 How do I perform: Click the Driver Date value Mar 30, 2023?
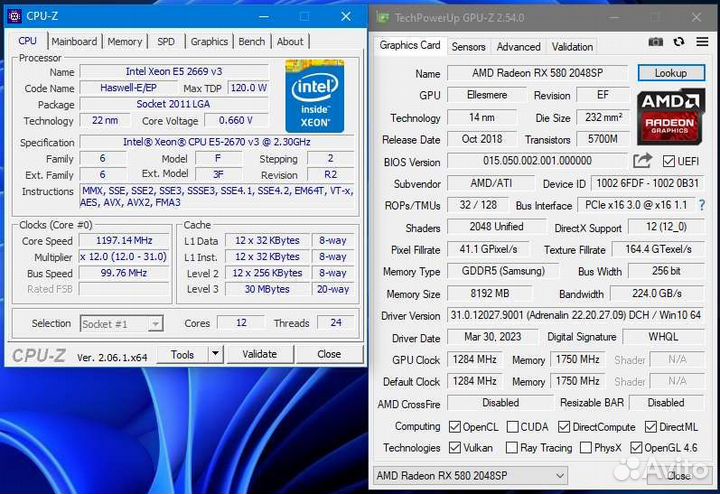(492, 337)
